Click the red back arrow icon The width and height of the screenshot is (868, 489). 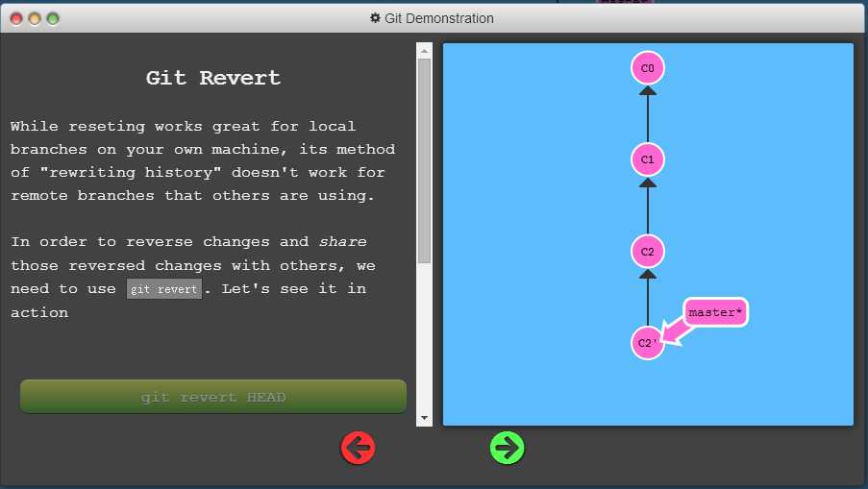tap(358, 448)
